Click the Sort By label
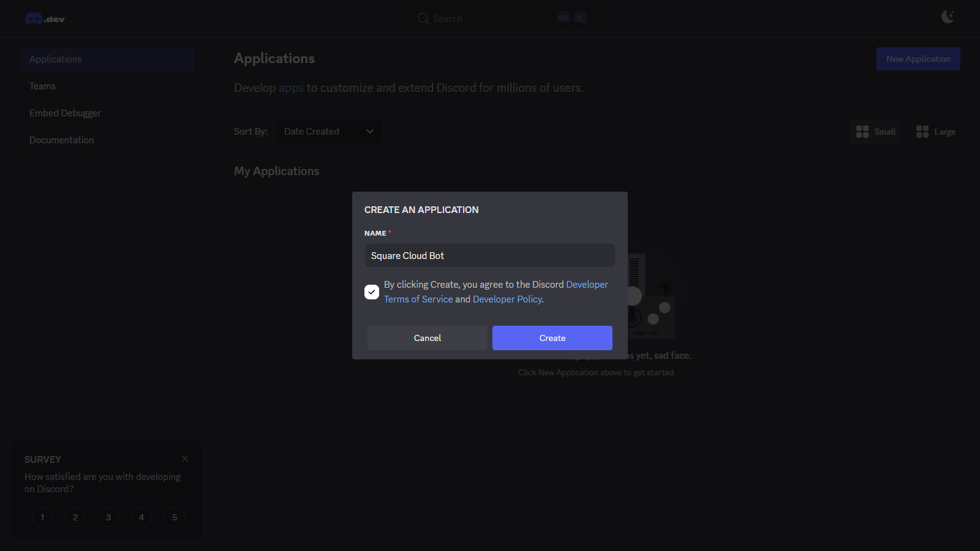Screen dimensions: 980x551 251,132
